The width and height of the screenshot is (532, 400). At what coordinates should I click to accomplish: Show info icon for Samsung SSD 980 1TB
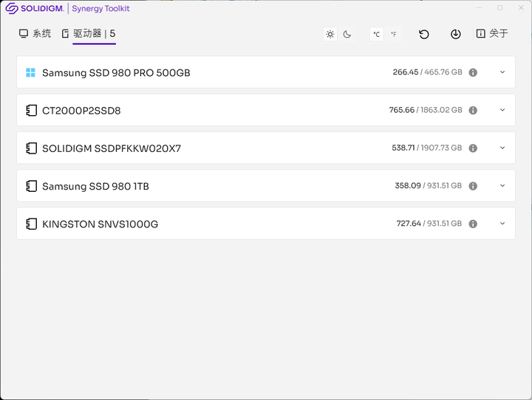pos(473,186)
